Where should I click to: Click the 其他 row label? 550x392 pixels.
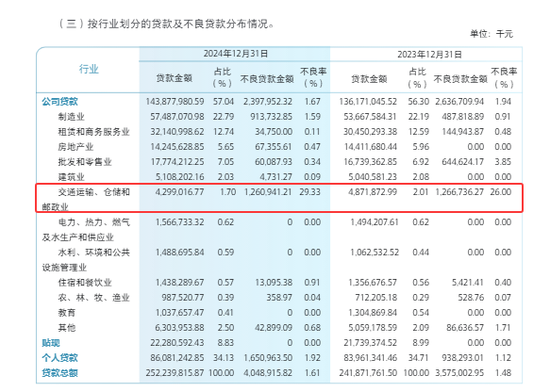click(67, 328)
